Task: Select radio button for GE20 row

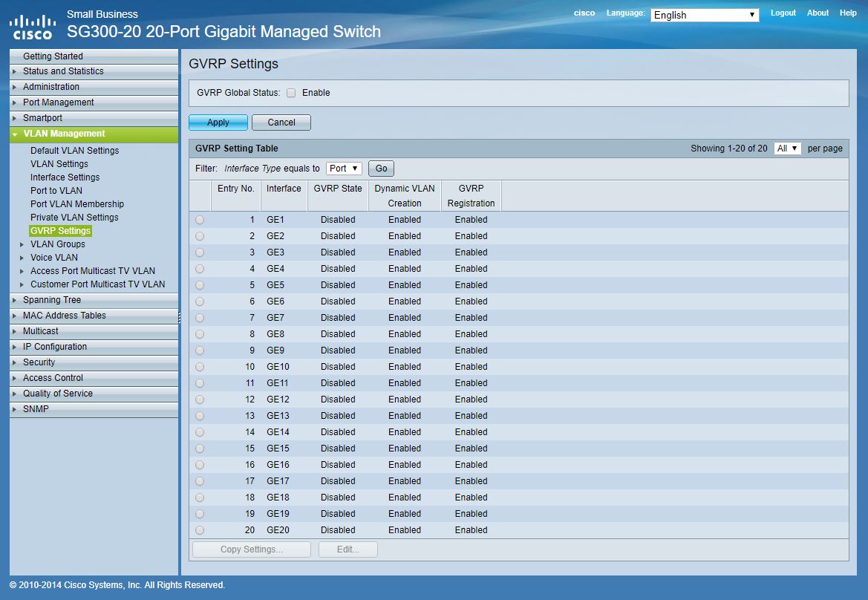Action: click(200, 530)
